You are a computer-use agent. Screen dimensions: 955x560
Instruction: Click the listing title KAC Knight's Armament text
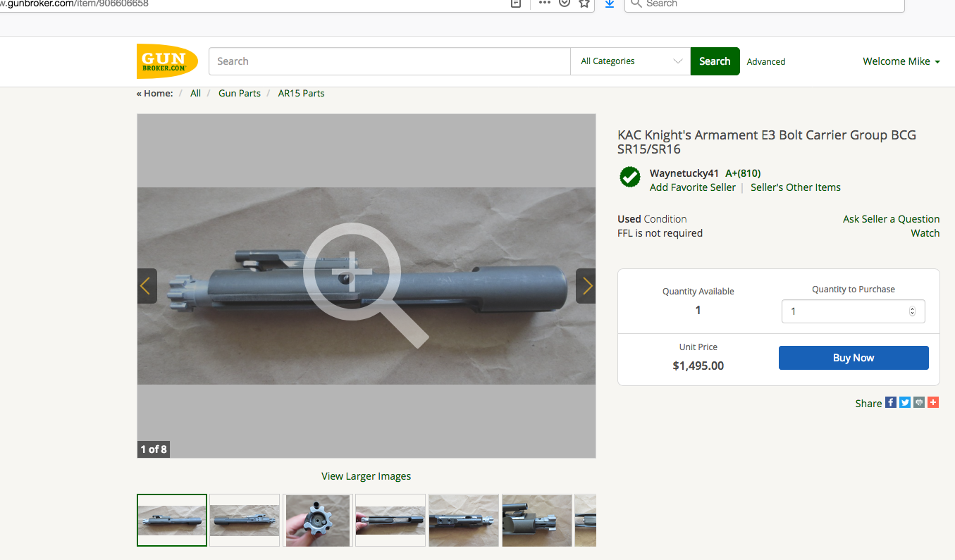tap(767, 142)
